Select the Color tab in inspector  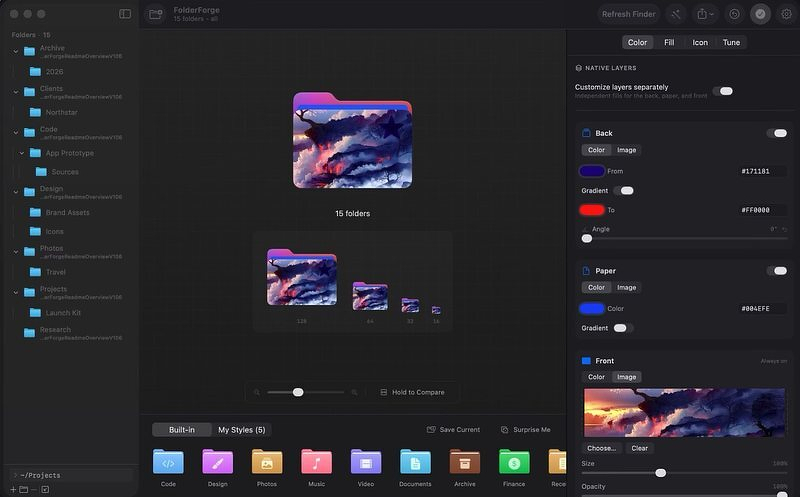[x=637, y=42]
